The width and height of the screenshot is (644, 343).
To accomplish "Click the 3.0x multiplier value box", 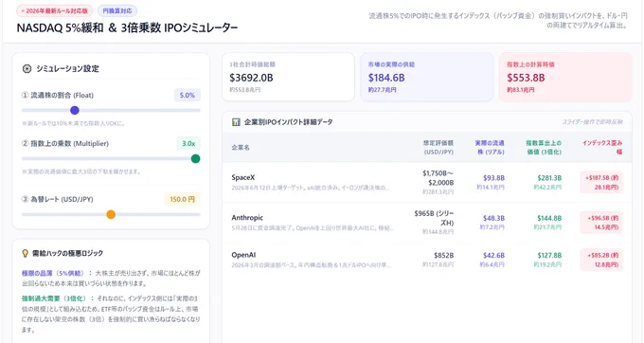I will pos(188,143).
